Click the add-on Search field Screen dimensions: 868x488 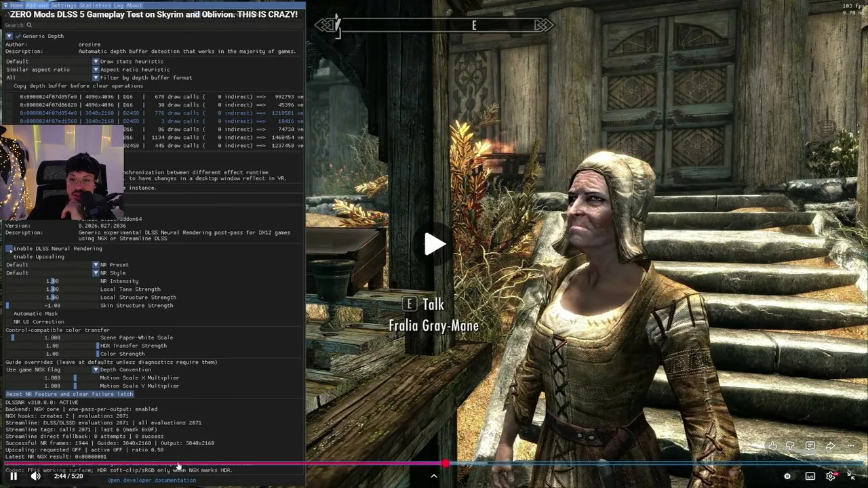pos(153,25)
